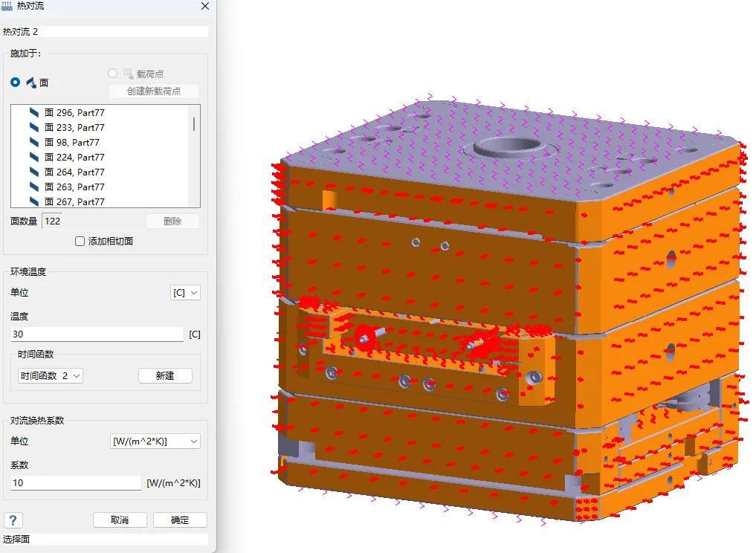This screenshot has height=553, width=756.
Task: Click list item 面 264, Part77
Action: [x=74, y=172]
